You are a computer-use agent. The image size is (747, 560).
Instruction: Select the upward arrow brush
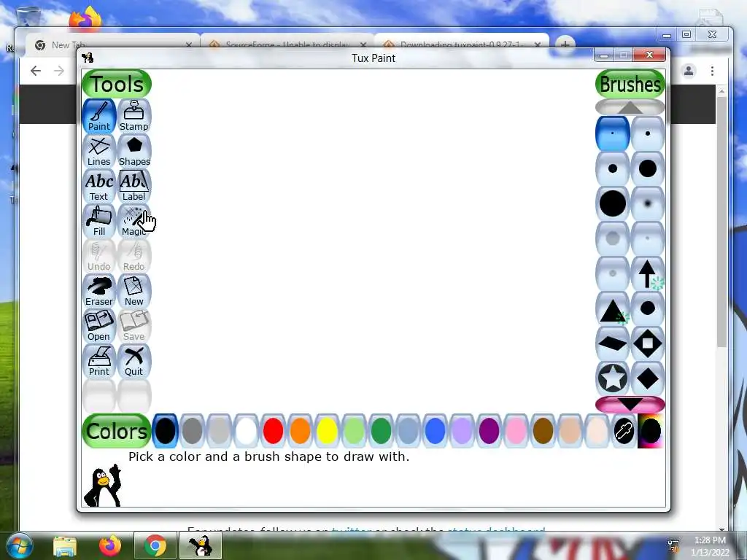pyautogui.click(x=648, y=274)
